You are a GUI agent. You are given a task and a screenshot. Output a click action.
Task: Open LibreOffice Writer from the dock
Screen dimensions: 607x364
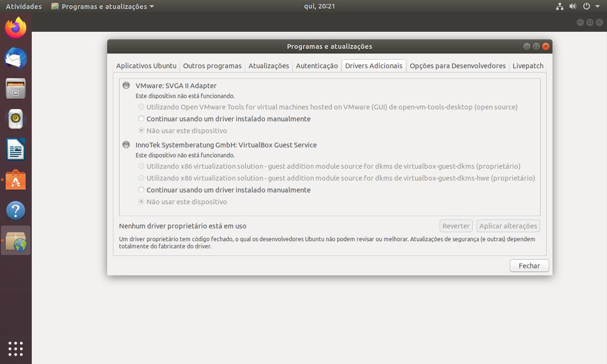[16, 149]
